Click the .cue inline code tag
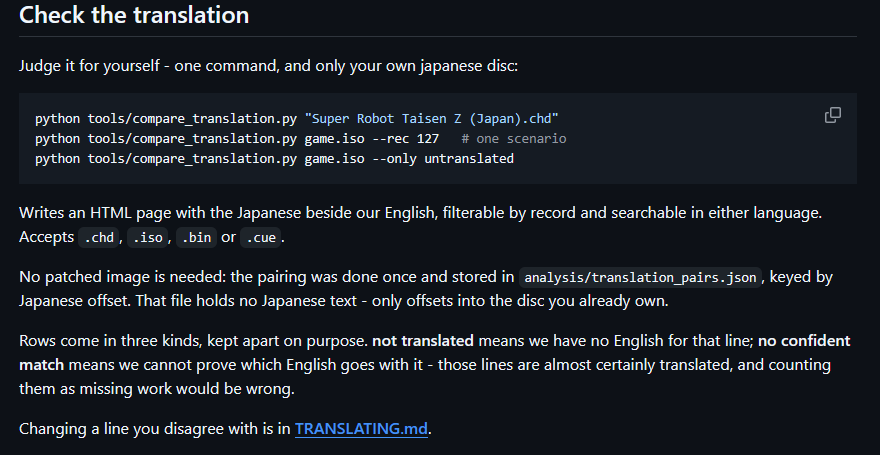The height and width of the screenshot is (455, 880). (x=261, y=237)
